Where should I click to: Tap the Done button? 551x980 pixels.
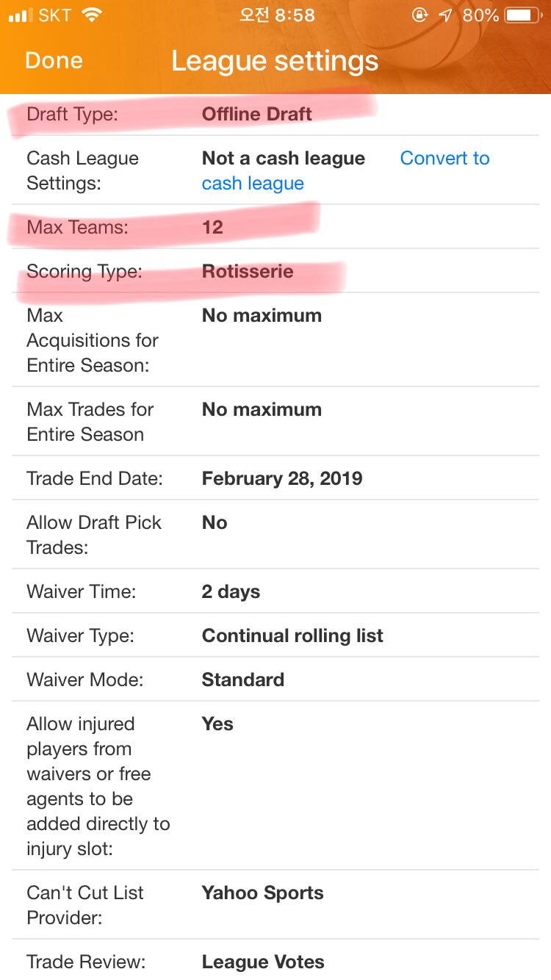click(54, 60)
